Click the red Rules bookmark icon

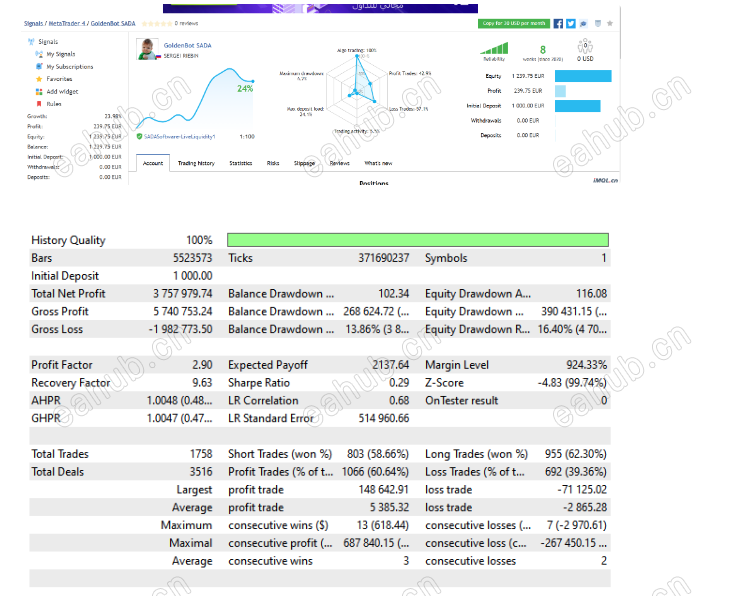(39, 104)
